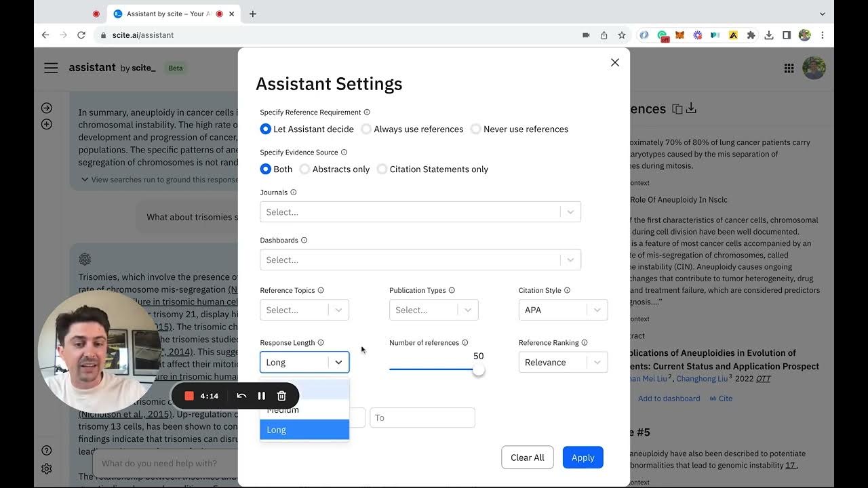Open the Reference Topics dropdown

coord(304,310)
